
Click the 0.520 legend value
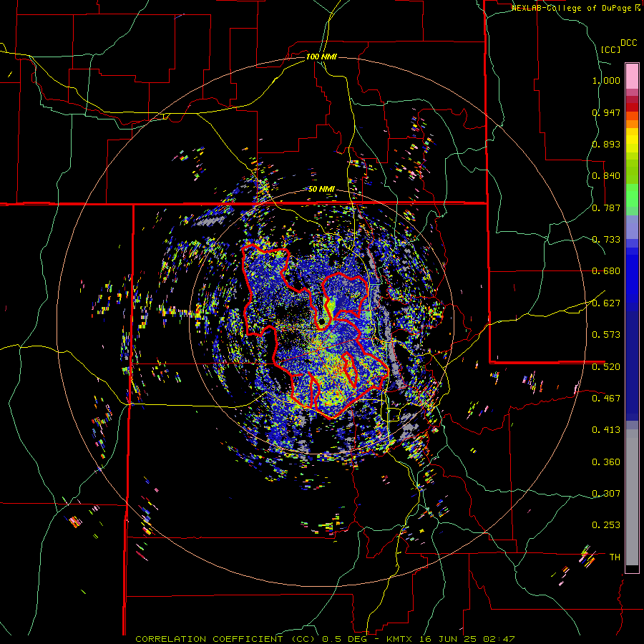pos(606,367)
